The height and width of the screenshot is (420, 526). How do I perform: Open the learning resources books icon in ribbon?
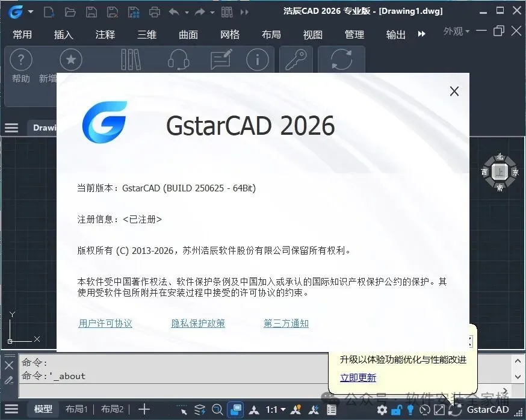[x=131, y=60]
